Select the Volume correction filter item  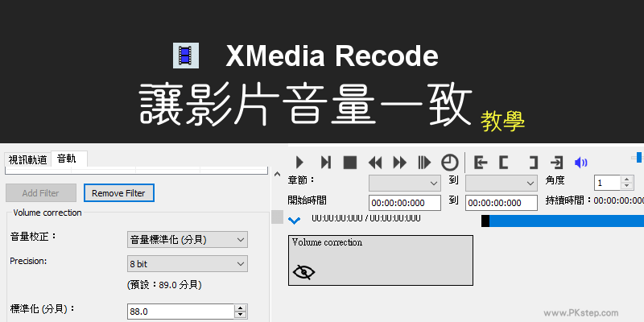(381, 260)
